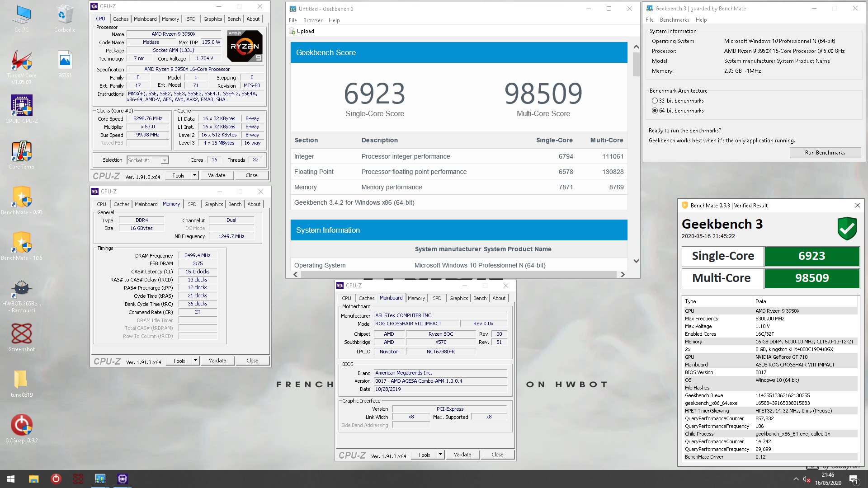Click DRAM Frequency value 2499.4 MHz
Image resolution: width=868 pixels, height=488 pixels.
tap(198, 255)
